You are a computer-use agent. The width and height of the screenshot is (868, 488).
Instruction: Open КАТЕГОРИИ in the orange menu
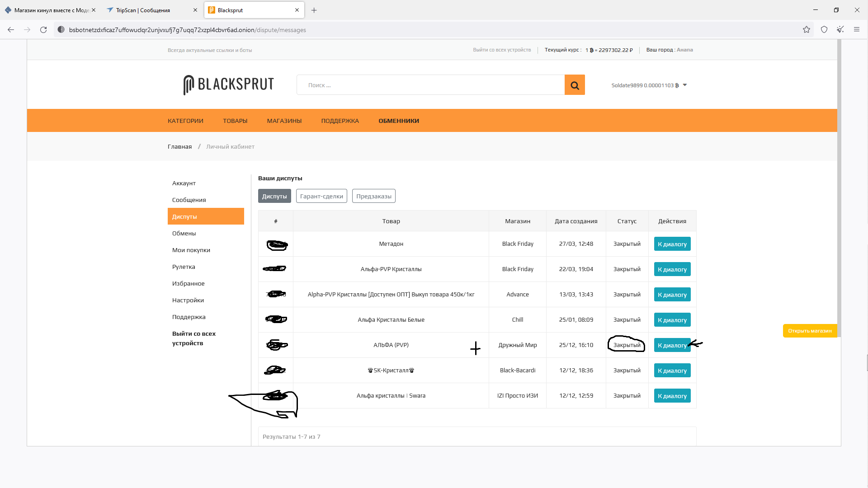(x=185, y=121)
